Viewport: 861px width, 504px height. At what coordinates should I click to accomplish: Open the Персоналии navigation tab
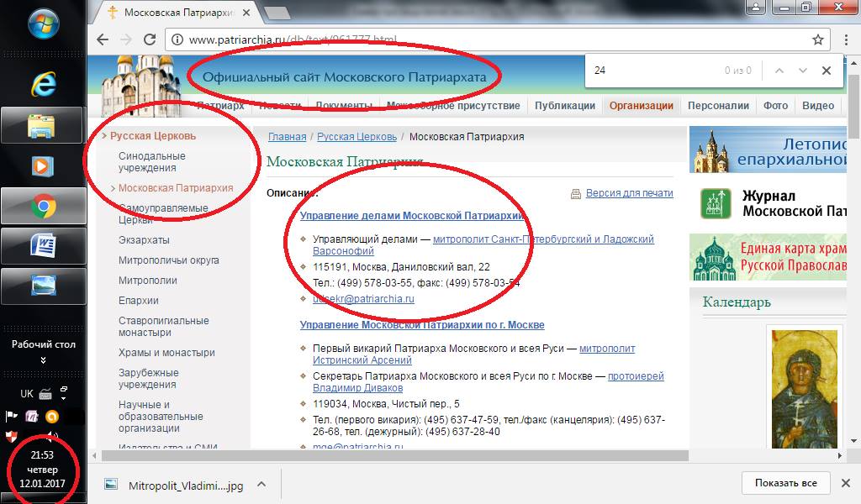pos(718,105)
